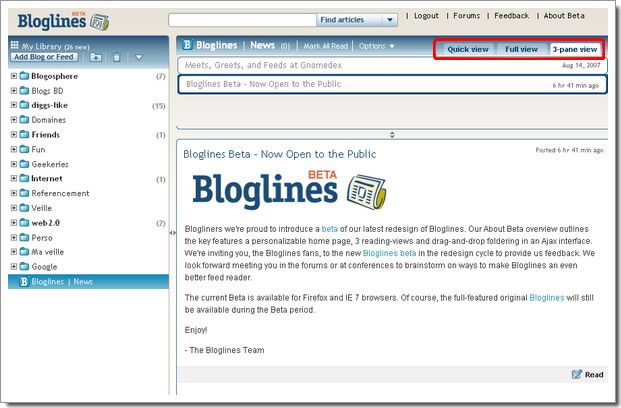Image resolution: width=621 pixels, height=408 pixels.
Task: Select the Bloglines | News feed in sidebar
Action: (88, 282)
